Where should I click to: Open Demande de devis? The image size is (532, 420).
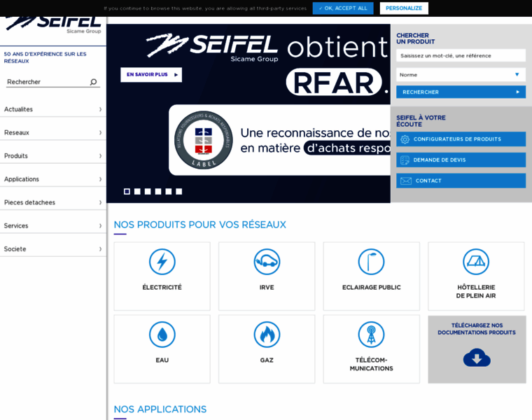(461, 160)
